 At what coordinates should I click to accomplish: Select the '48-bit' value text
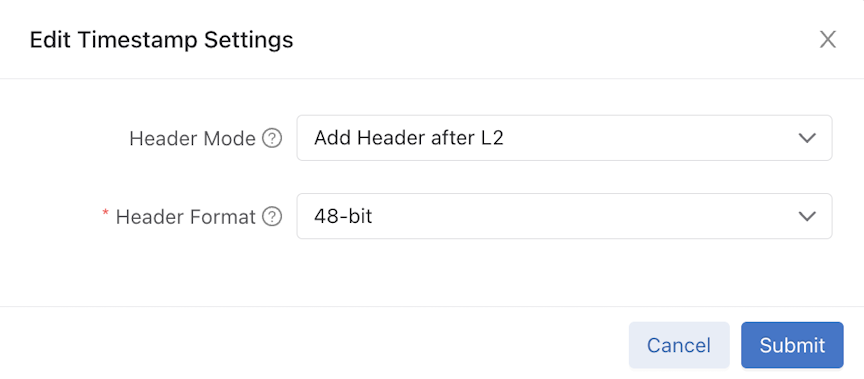[343, 216]
